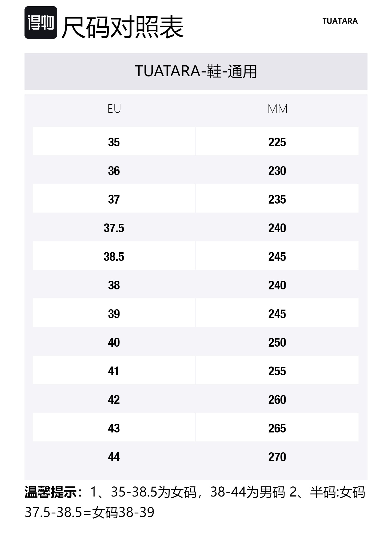The image size is (392, 560).
Task: Select the EU size 35 cell
Action: pyautogui.click(x=114, y=142)
